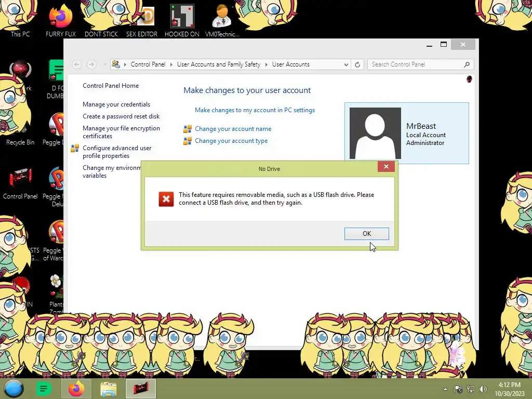Select User Accounts breadcrumb item
The height and width of the screenshot is (399, 532).
click(x=291, y=64)
